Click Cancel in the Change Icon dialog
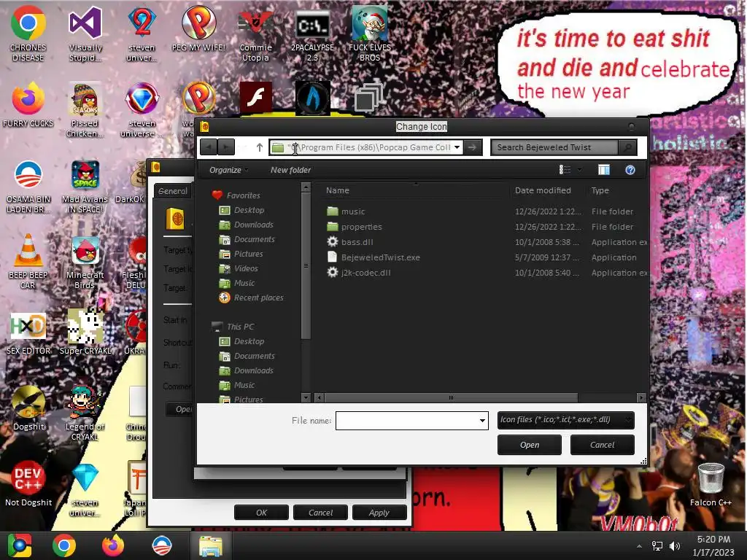 pyautogui.click(x=602, y=445)
